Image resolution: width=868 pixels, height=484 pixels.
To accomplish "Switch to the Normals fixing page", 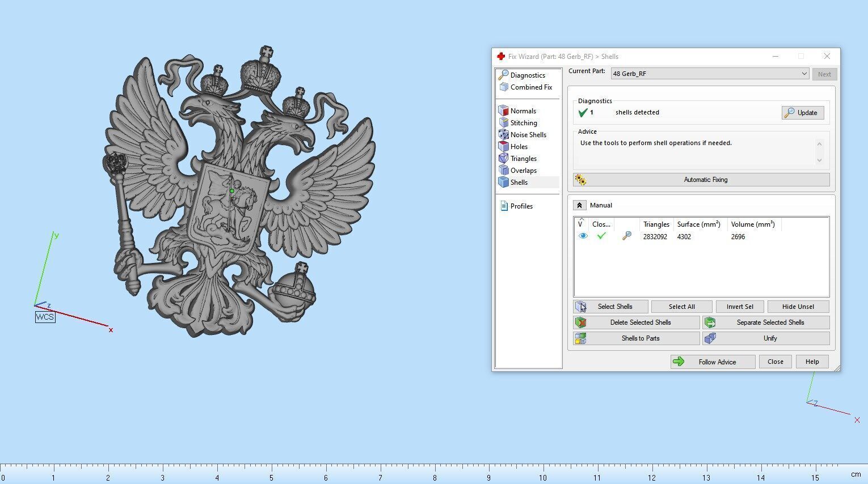I will 517,111.
